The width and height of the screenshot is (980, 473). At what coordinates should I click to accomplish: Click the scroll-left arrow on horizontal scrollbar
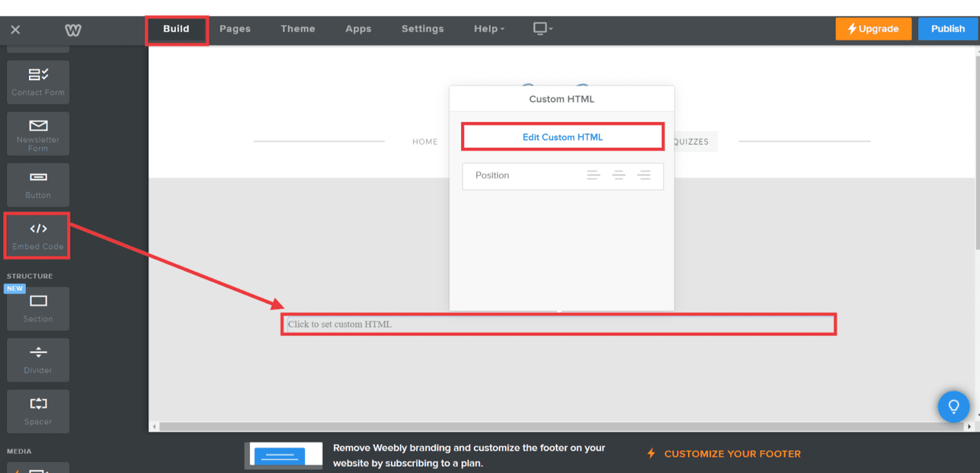pyautogui.click(x=154, y=426)
